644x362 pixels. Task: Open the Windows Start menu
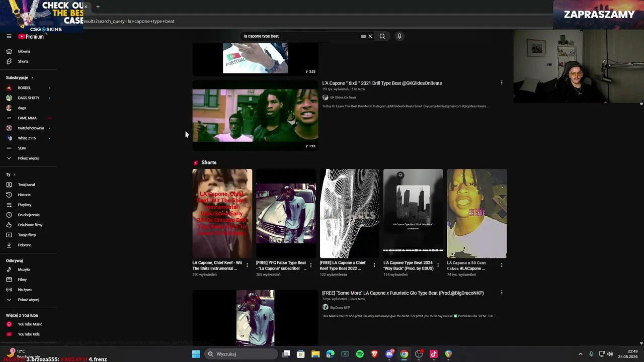pyautogui.click(x=196, y=354)
